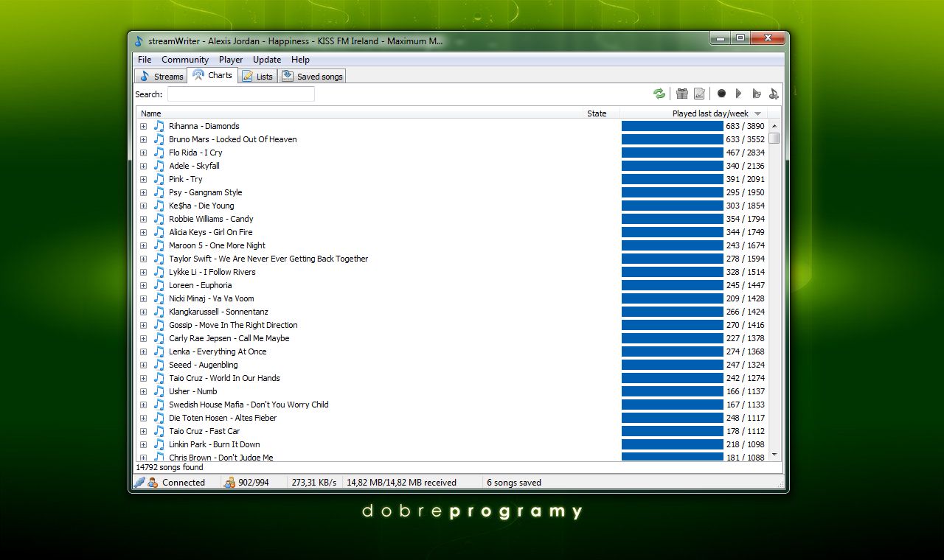This screenshot has height=560, width=944.
Task: Select the Seeed - Augenbling row
Action: (452, 365)
